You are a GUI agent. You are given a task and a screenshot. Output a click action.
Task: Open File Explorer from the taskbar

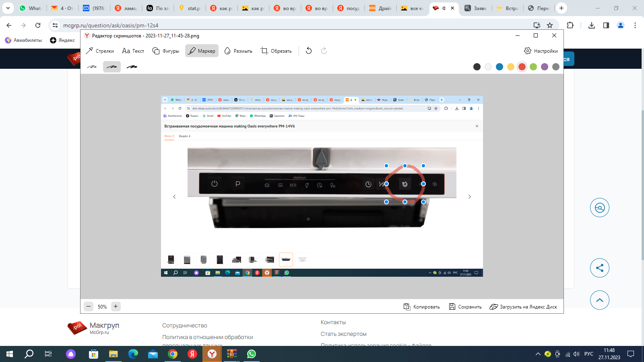coord(114,354)
